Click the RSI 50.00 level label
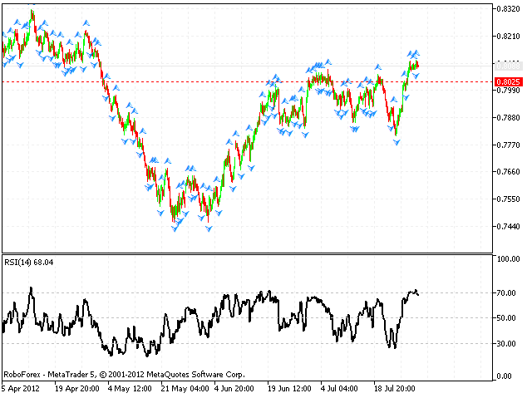The width and height of the screenshot is (532, 398). (508, 317)
